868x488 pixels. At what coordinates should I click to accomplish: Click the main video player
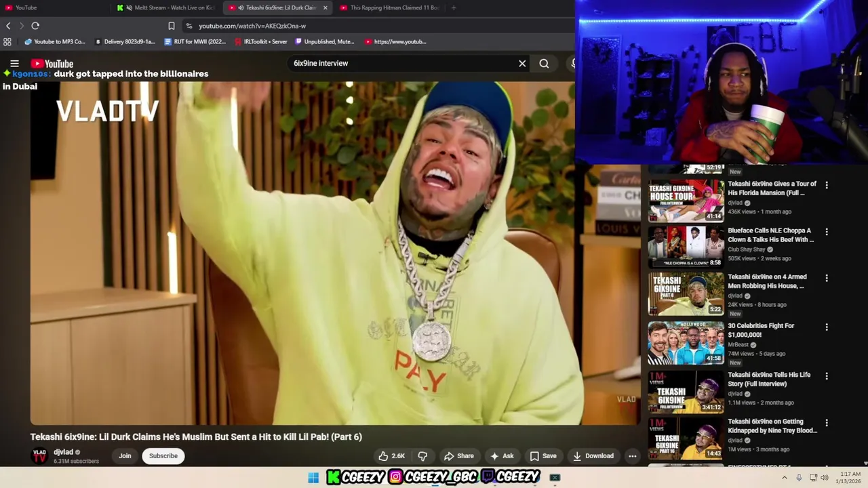(335, 253)
